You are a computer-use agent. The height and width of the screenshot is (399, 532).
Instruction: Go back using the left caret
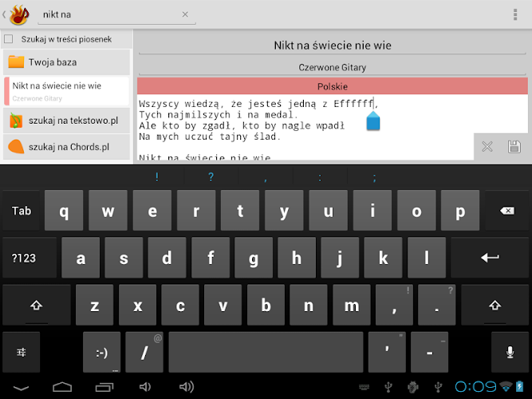click(4, 14)
